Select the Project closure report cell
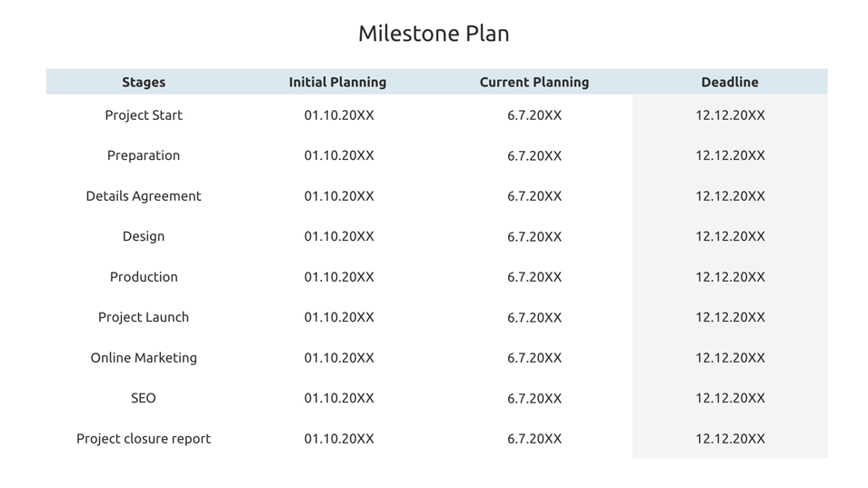868x488 pixels. pyautogui.click(x=144, y=439)
